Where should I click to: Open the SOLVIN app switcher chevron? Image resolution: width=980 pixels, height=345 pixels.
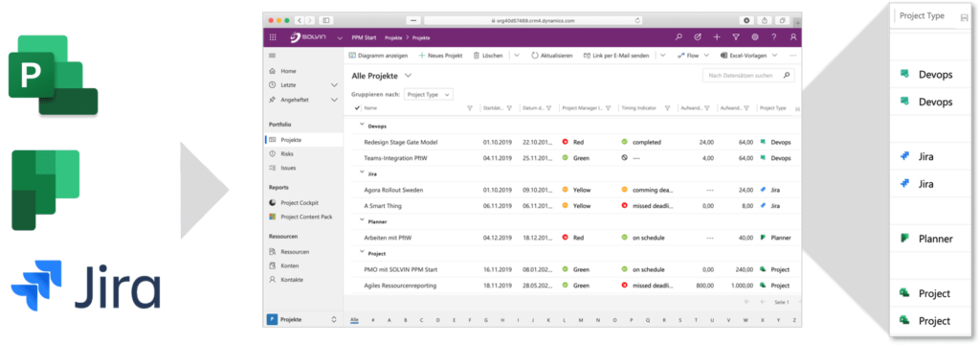pyautogui.click(x=340, y=38)
